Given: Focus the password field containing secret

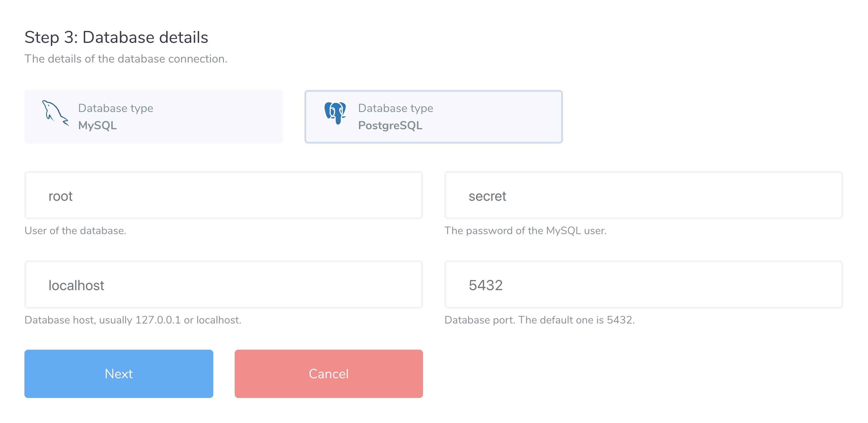Looking at the screenshot, I should pyautogui.click(x=643, y=195).
